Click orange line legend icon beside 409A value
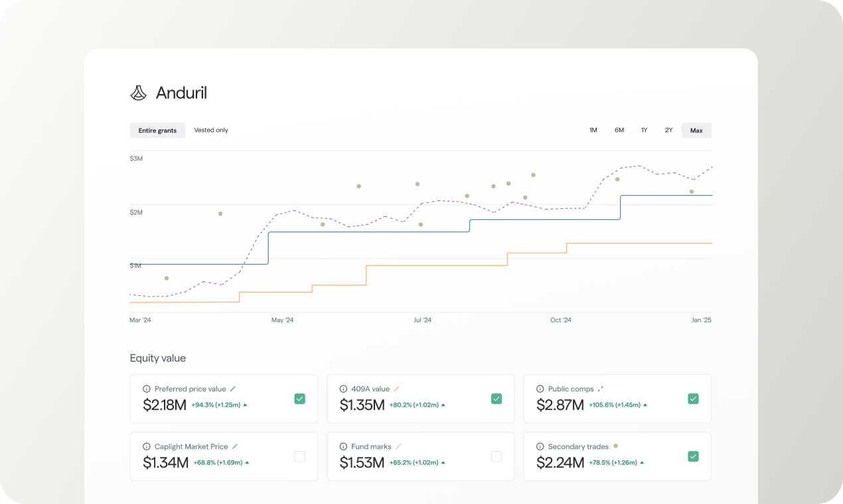 click(397, 389)
